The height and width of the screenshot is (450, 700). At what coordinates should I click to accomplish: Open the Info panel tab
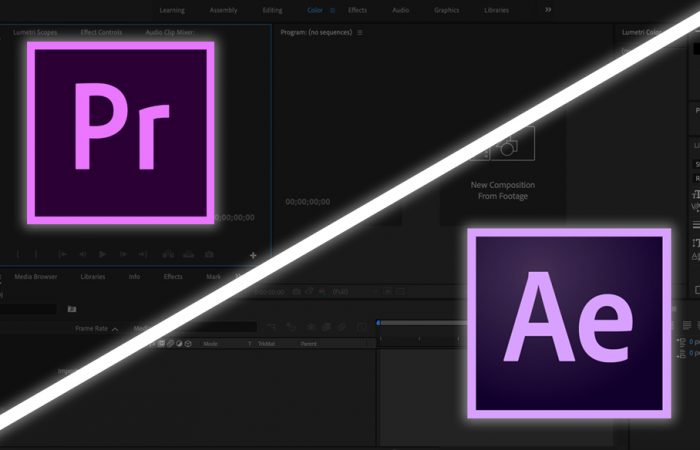134,277
